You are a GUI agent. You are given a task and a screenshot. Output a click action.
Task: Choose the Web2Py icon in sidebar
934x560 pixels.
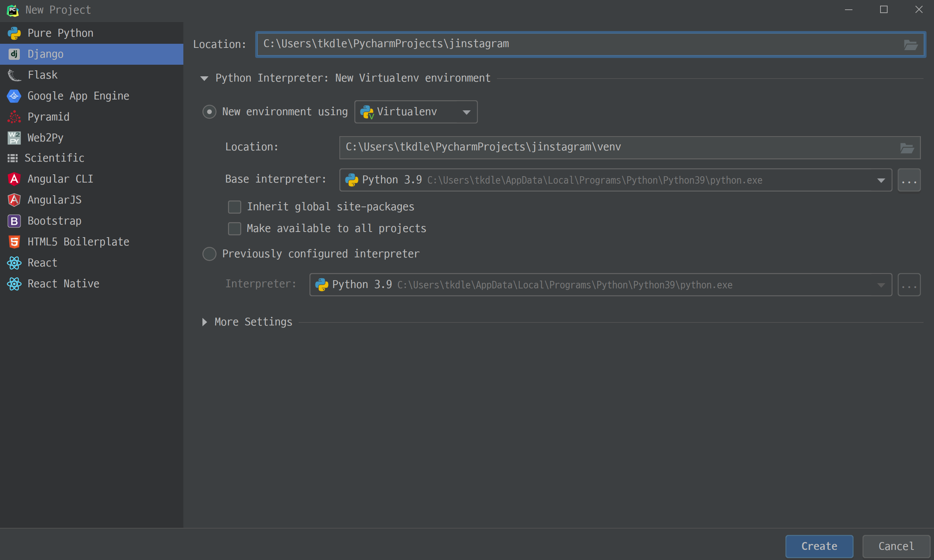point(14,138)
